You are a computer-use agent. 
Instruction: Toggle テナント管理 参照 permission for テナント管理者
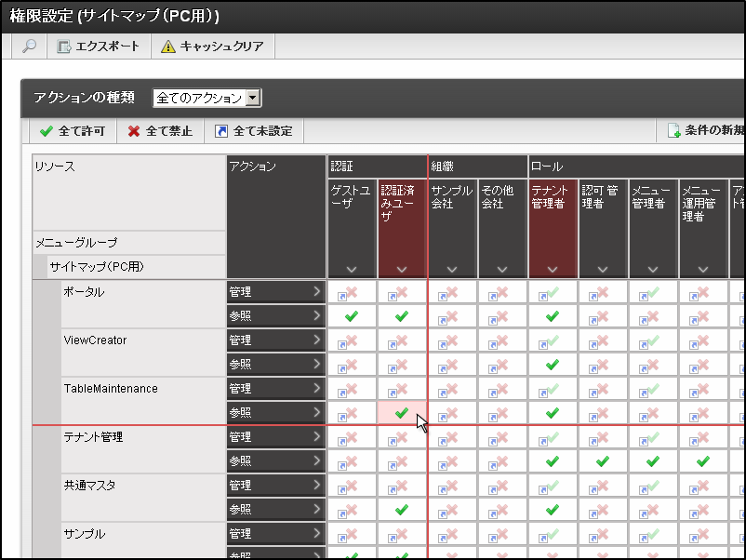tap(553, 461)
